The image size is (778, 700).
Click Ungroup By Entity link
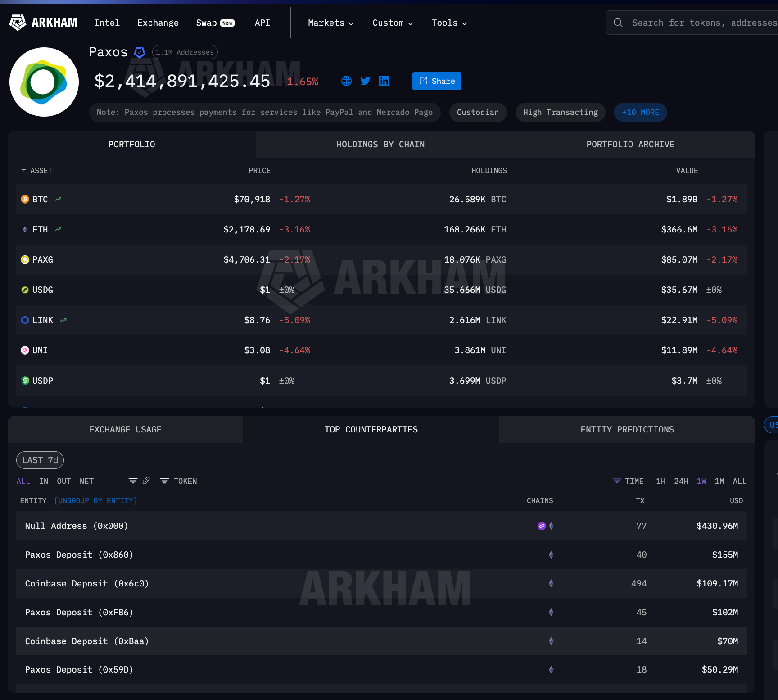point(95,500)
